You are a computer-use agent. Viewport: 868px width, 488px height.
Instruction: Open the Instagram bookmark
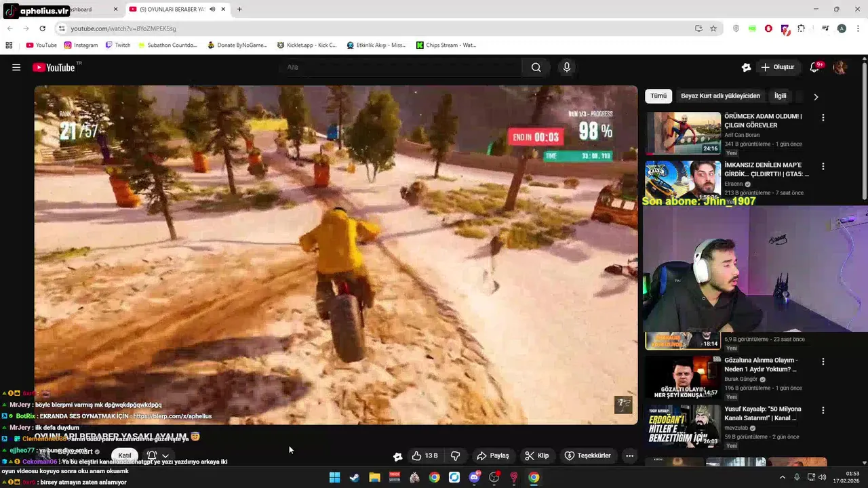[81, 45]
